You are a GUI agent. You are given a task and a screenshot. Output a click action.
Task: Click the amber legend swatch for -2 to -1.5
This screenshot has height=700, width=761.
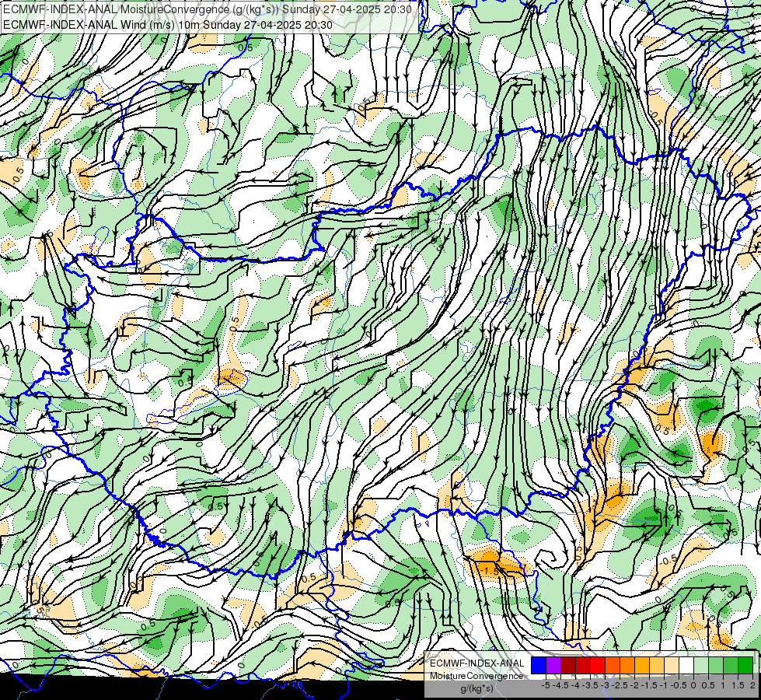(642, 665)
